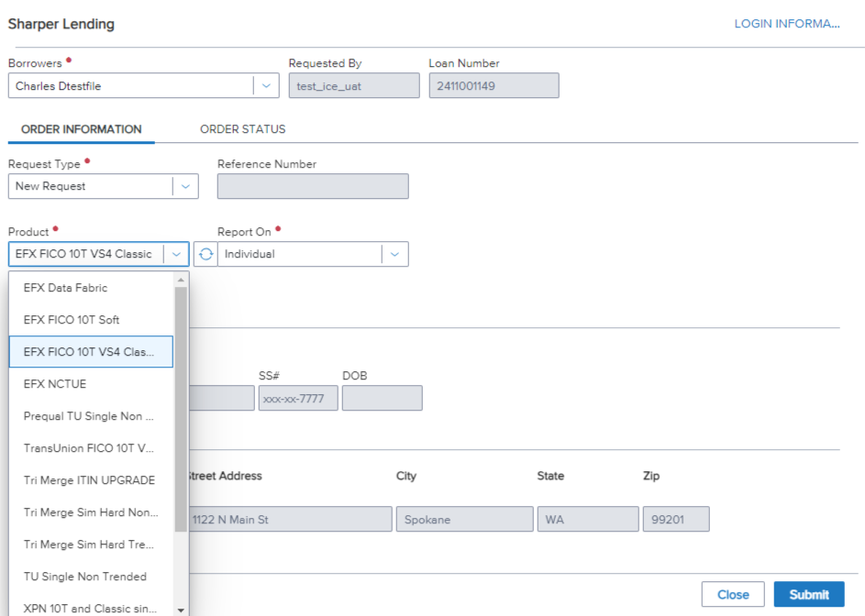Open the Borrowers dropdown arrow
This screenshot has width=865, height=616.
(x=266, y=86)
